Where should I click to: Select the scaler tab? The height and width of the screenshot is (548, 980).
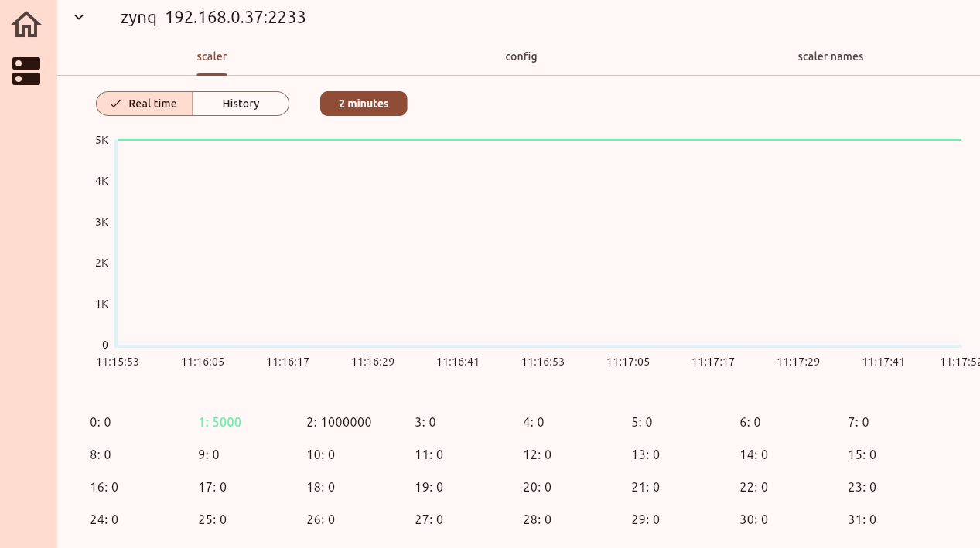[x=211, y=56]
